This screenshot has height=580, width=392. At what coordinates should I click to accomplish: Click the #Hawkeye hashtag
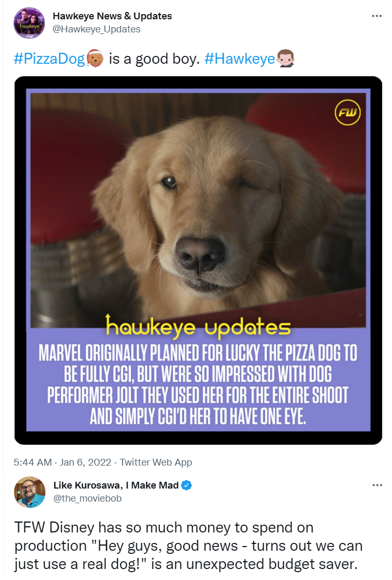(x=240, y=60)
